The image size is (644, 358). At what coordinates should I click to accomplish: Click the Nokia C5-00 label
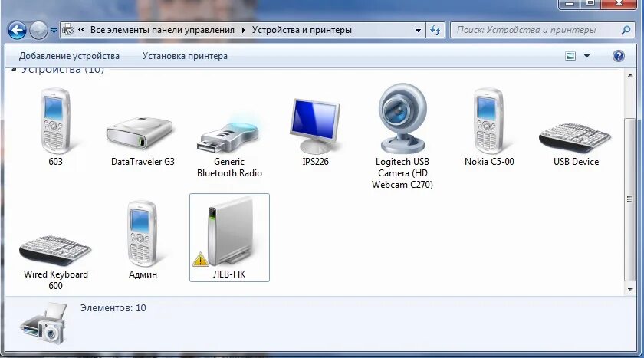coord(489,162)
